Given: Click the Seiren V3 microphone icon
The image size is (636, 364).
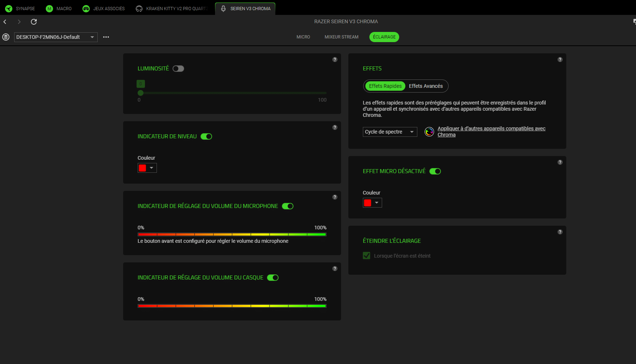Looking at the screenshot, I should point(223,9).
